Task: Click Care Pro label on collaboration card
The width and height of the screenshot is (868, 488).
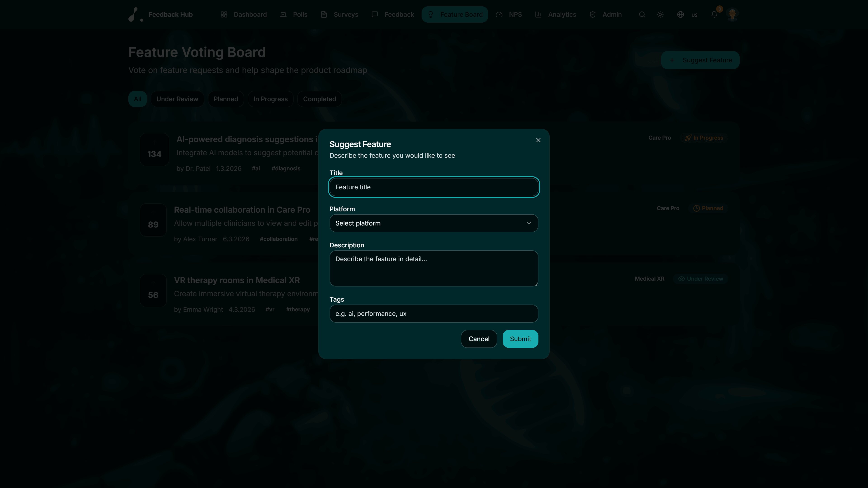Action: pos(668,208)
